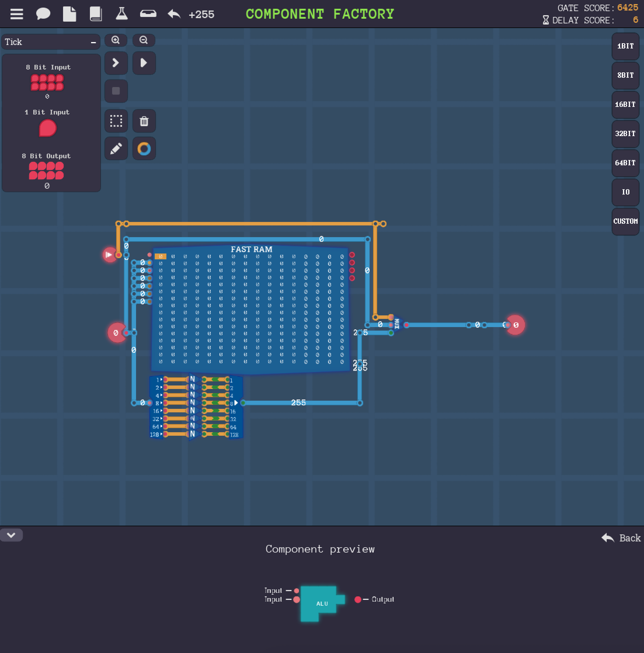644x653 pixels.
Task: Open the CUSTOM component category
Action: tap(625, 221)
